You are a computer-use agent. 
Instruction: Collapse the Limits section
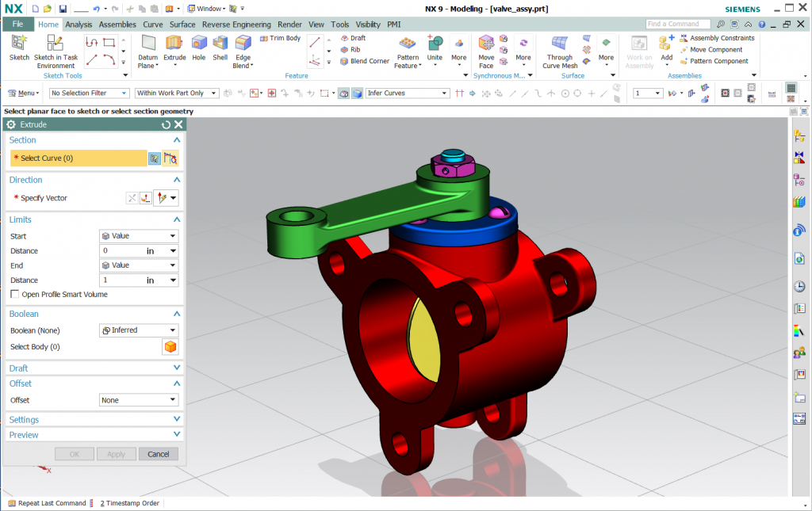(177, 219)
